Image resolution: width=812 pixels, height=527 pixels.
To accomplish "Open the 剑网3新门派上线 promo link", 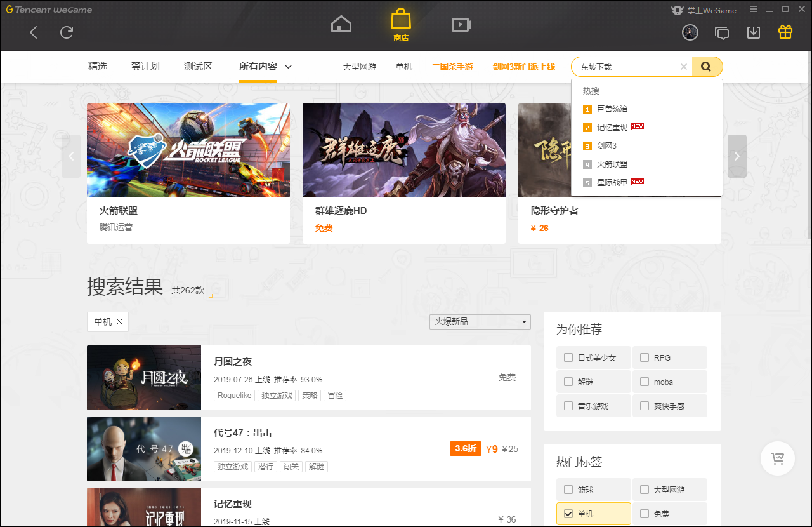I will [x=524, y=67].
